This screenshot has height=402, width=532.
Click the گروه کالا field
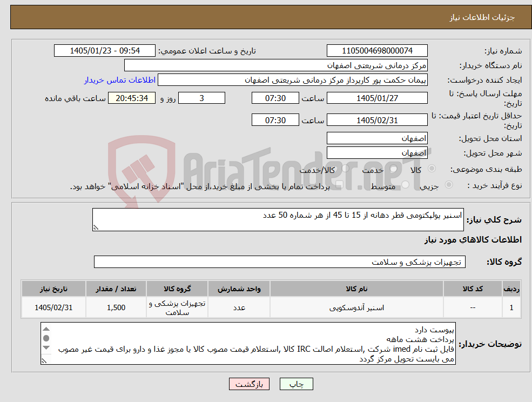(280, 262)
